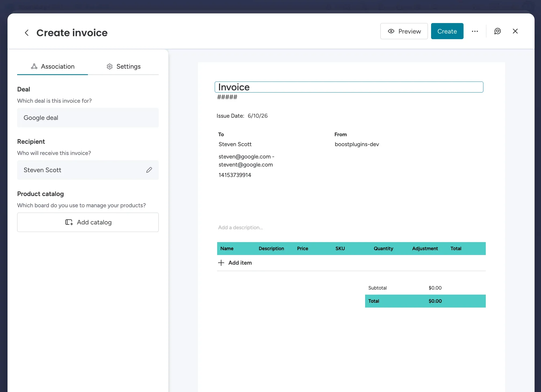Click the Subtotal $0.00 value

[435, 288]
